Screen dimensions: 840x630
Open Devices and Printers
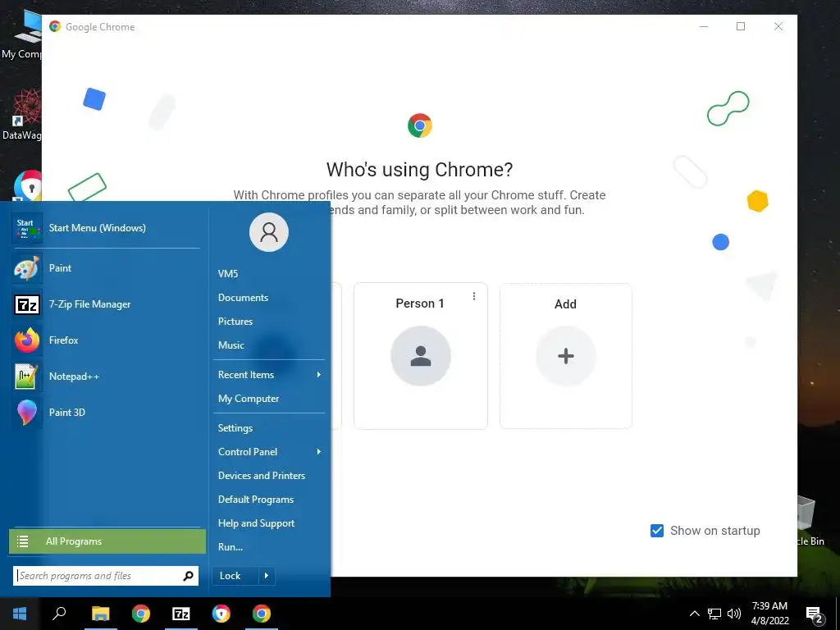pyautogui.click(x=262, y=476)
